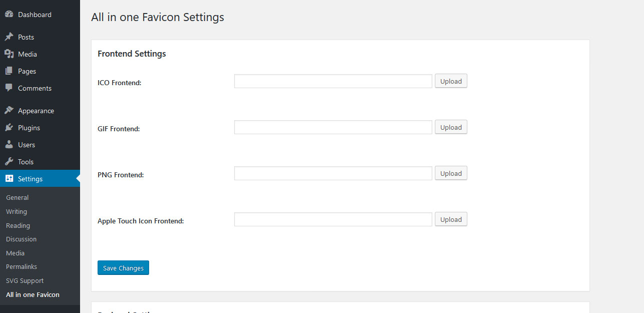Click the Posts pushpin icon
644x313 pixels.
click(9, 37)
